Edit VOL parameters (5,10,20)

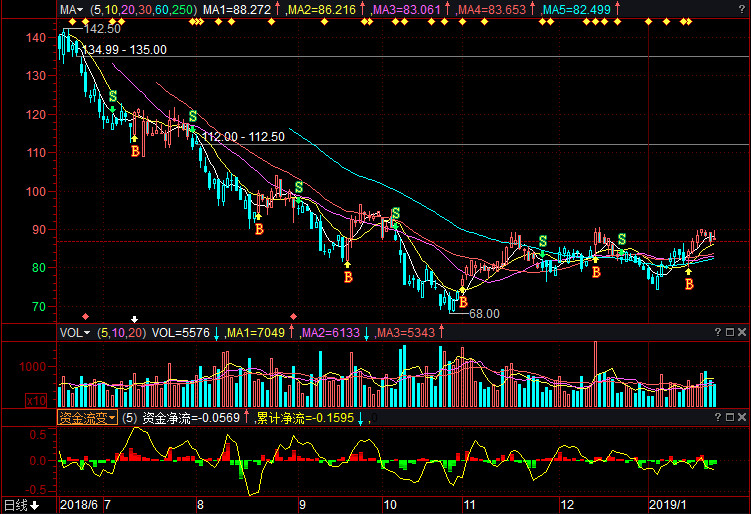[x=121, y=332]
